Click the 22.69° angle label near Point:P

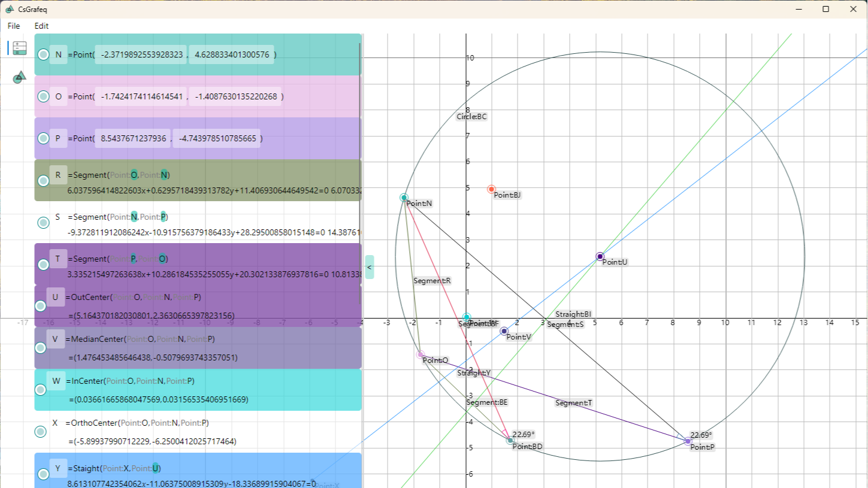tap(701, 435)
